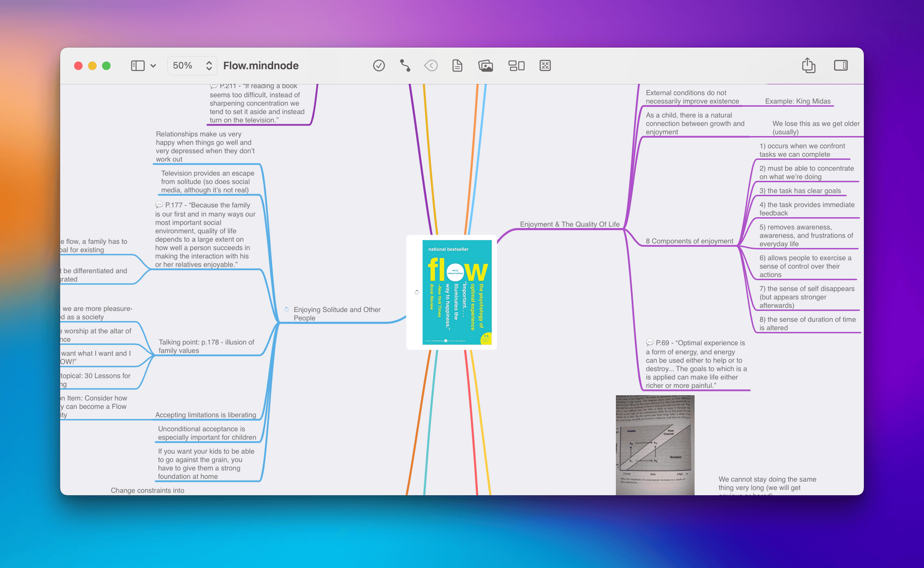Image resolution: width=924 pixels, height=568 pixels.
Task: Toggle the focus mode layout icon
Action: pyautogui.click(x=516, y=65)
